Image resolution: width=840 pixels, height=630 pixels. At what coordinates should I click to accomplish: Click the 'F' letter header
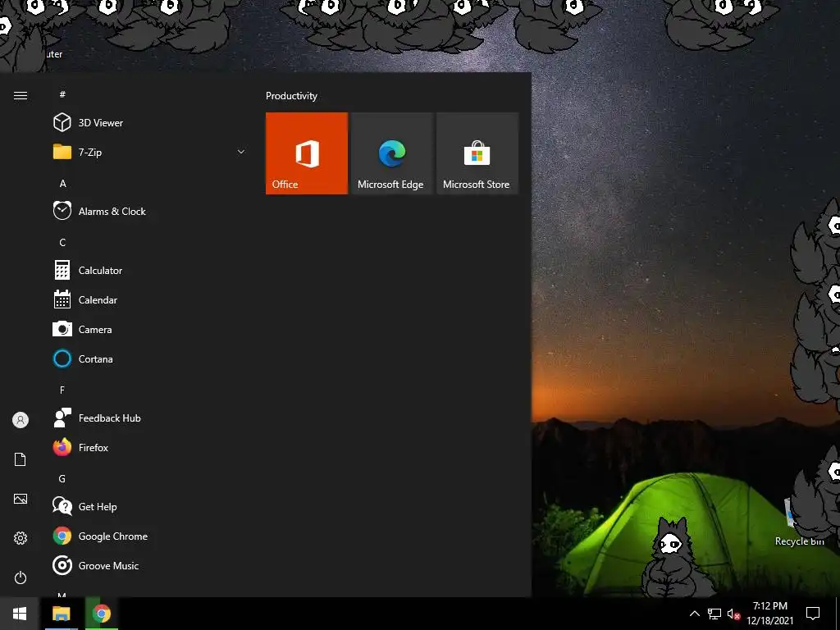point(62,390)
